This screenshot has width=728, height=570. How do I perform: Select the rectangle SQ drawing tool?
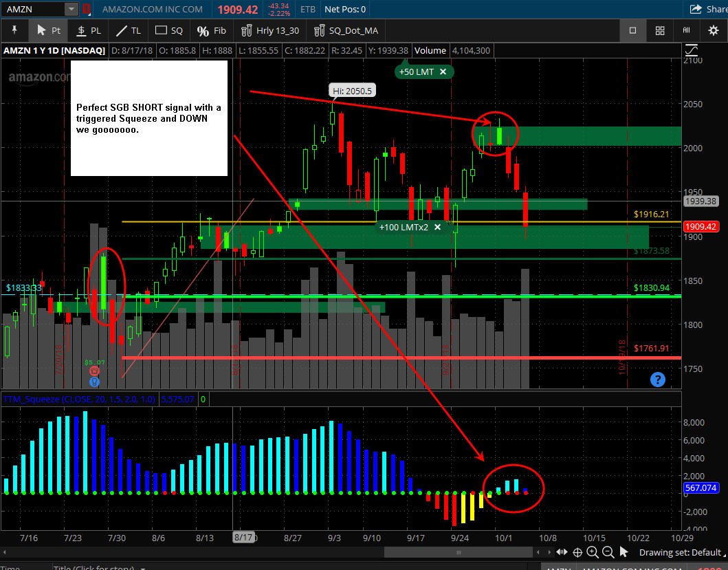click(169, 31)
